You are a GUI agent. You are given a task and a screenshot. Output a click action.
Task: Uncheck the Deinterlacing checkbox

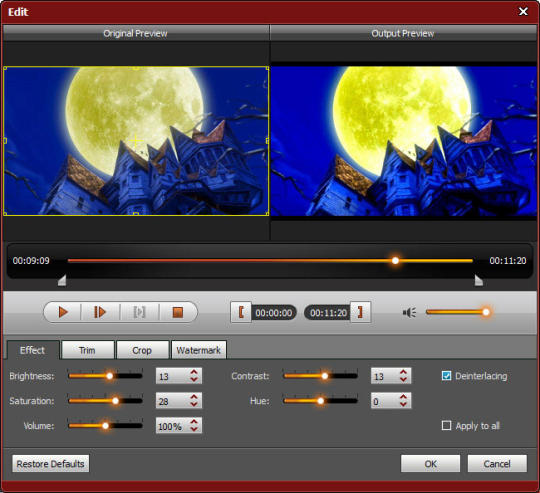(x=446, y=376)
